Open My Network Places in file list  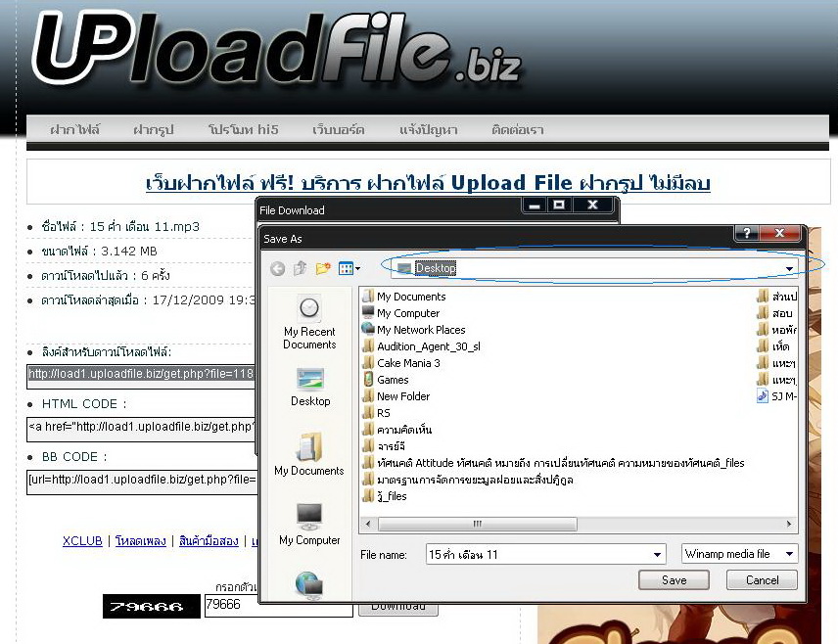(x=413, y=329)
